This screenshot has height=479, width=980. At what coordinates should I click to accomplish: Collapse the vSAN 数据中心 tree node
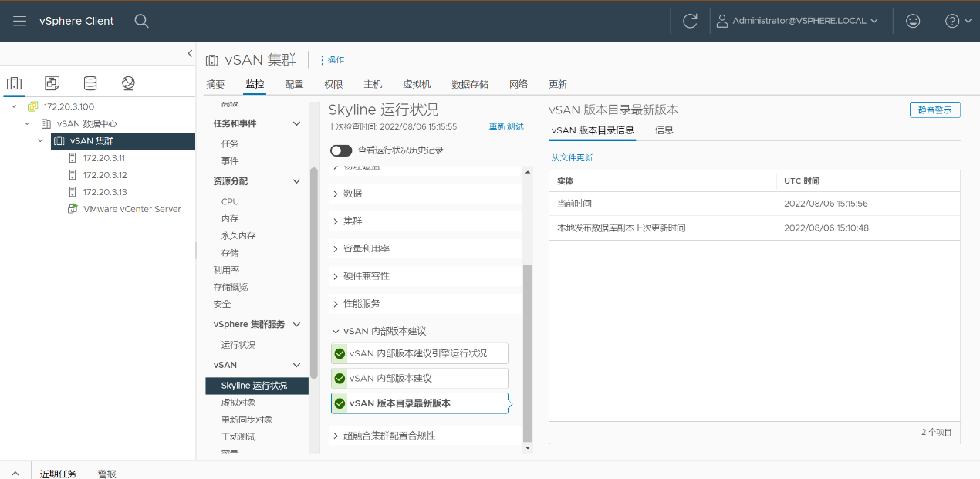pos(27,123)
